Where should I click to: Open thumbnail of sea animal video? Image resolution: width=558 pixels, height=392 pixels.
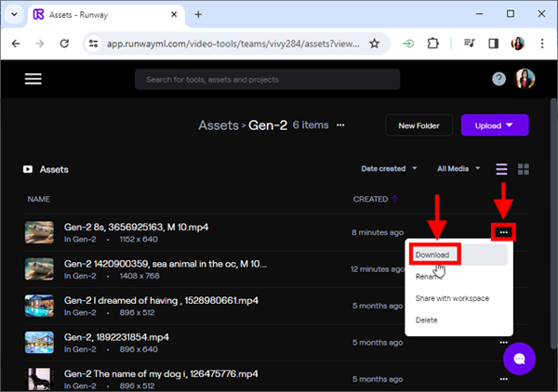pyautogui.click(x=39, y=269)
